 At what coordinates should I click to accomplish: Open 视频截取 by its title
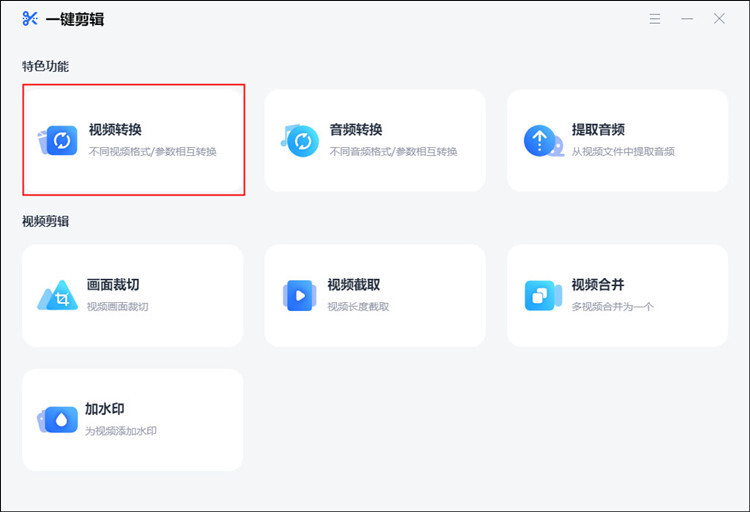pyautogui.click(x=354, y=285)
